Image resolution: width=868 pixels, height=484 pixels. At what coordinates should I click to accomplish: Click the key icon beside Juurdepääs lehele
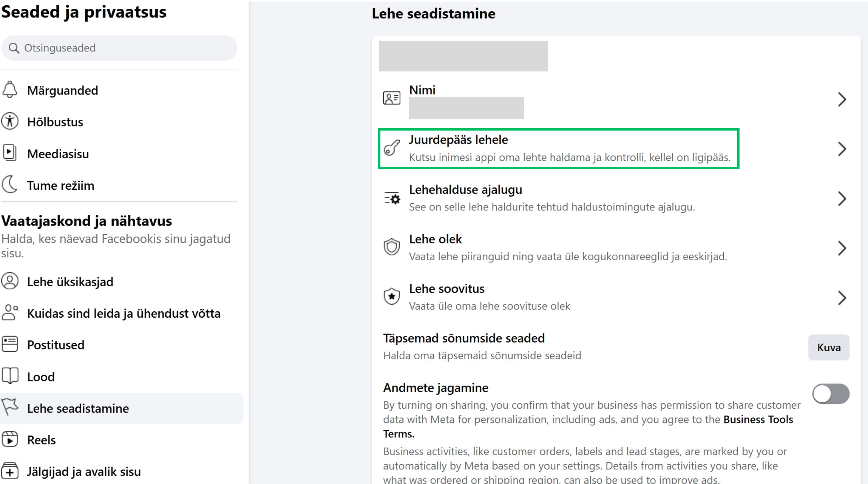[x=392, y=147]
